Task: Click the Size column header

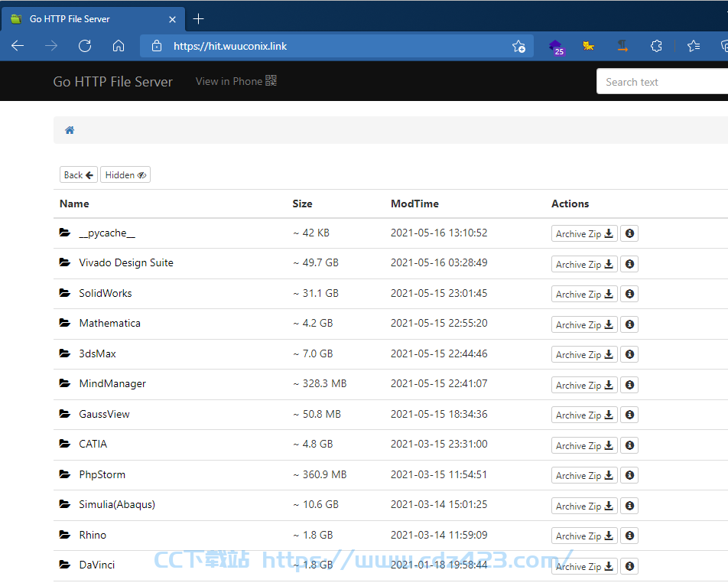Action: tap(302, 204)
